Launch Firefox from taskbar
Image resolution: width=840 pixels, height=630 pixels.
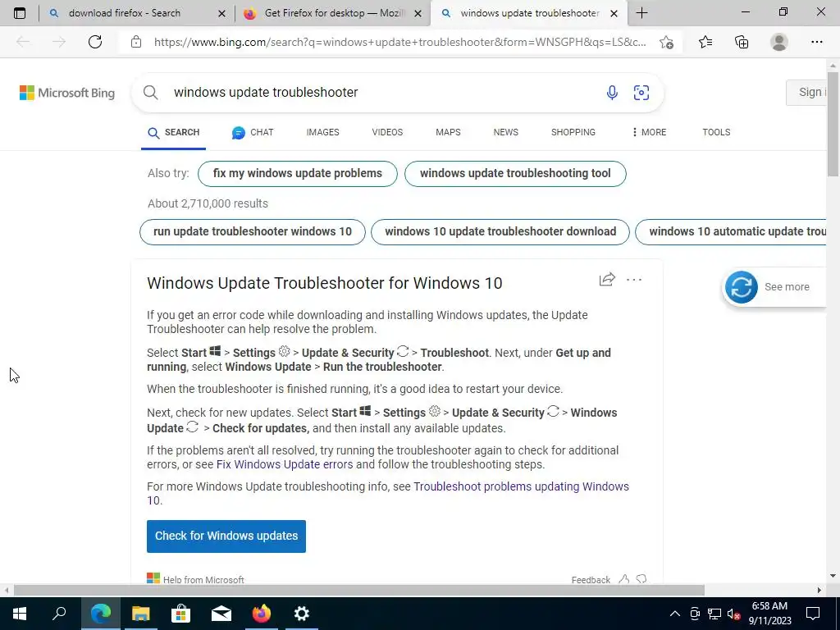tap(262, 614)
